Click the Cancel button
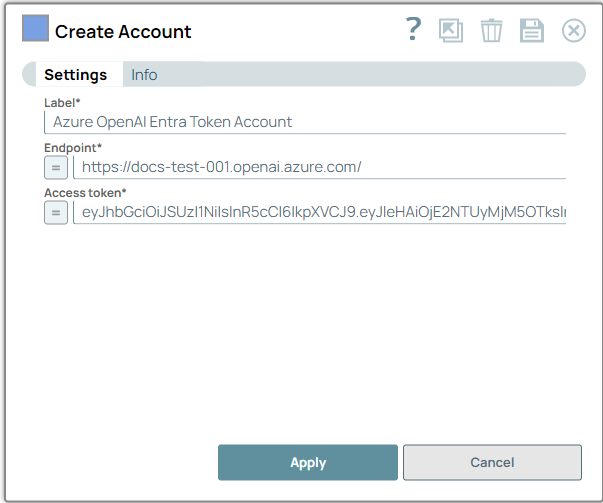Screen dimensions: 603x503 tap(492, 462)
